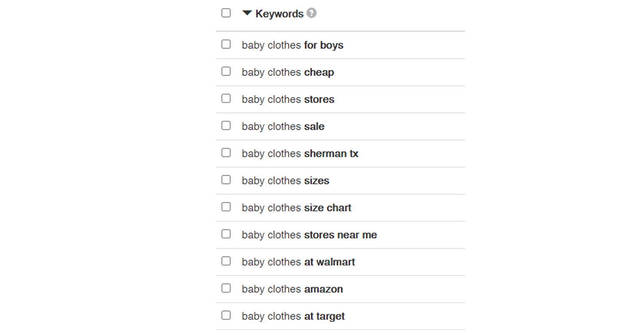The width and height of the screenshot is (644, 330).
Task: Check the 'baby clothes for boys' checkbox
Action: coord(226,44)
